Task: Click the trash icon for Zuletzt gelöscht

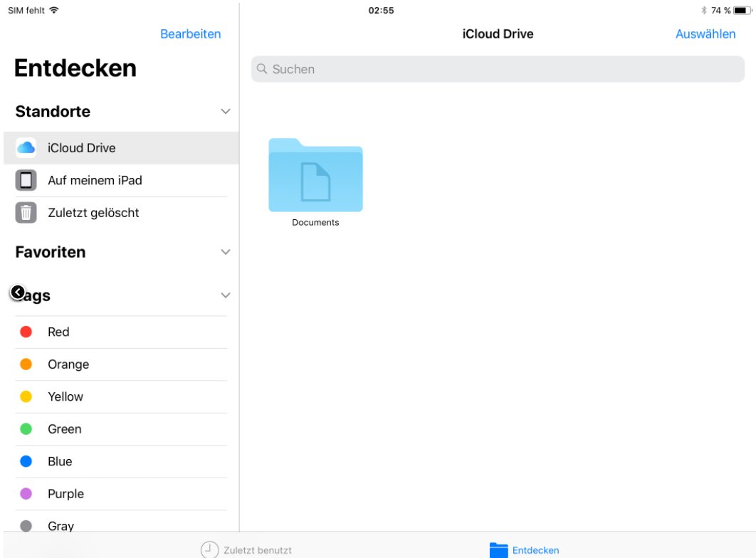Action: pos(26,213)
